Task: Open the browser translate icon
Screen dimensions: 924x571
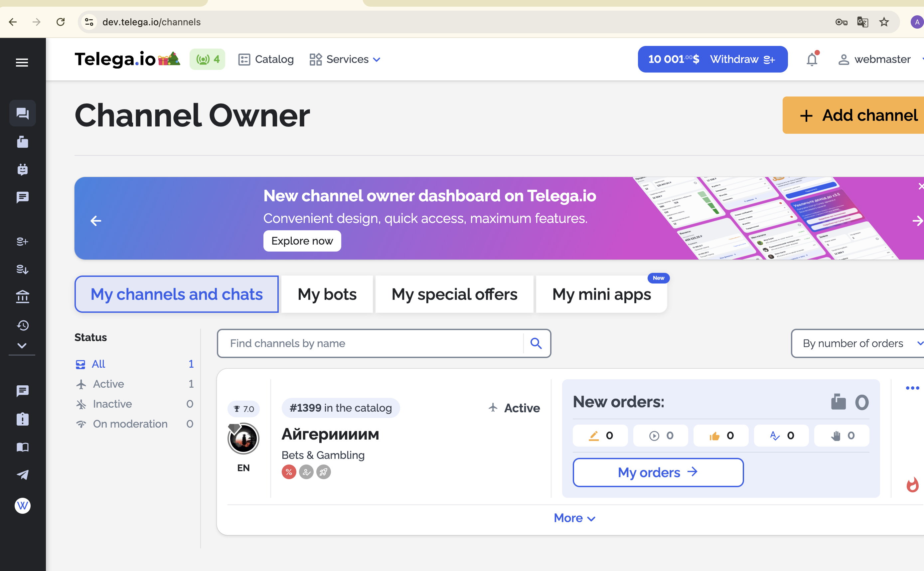Action: (862, 22)
